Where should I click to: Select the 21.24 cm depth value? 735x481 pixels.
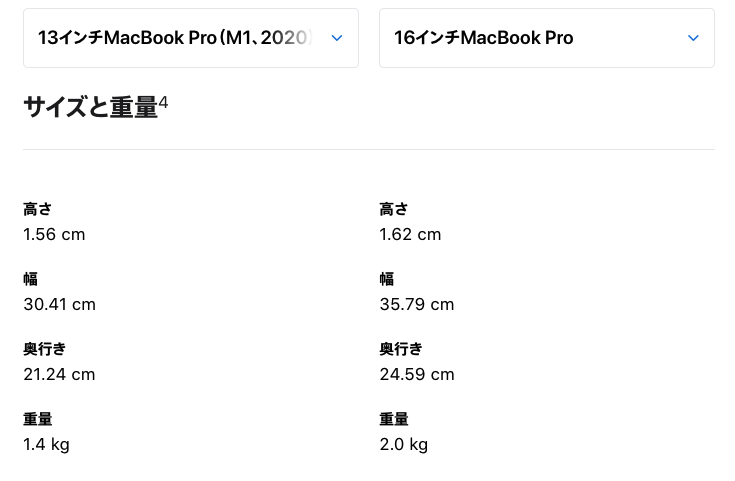[x=59, y=374]
